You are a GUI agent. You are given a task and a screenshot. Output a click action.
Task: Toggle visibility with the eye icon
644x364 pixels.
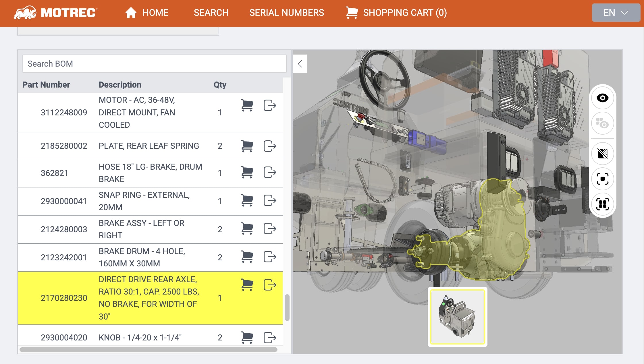coord(602,98)
